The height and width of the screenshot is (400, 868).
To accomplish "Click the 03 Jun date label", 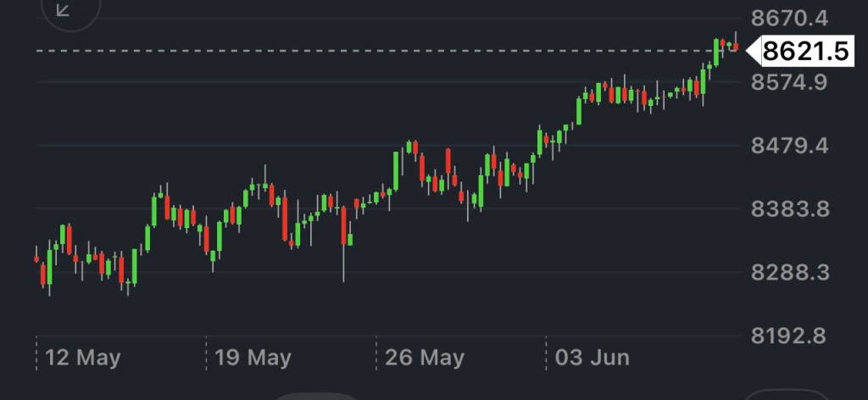I will (x=592, y=358).
